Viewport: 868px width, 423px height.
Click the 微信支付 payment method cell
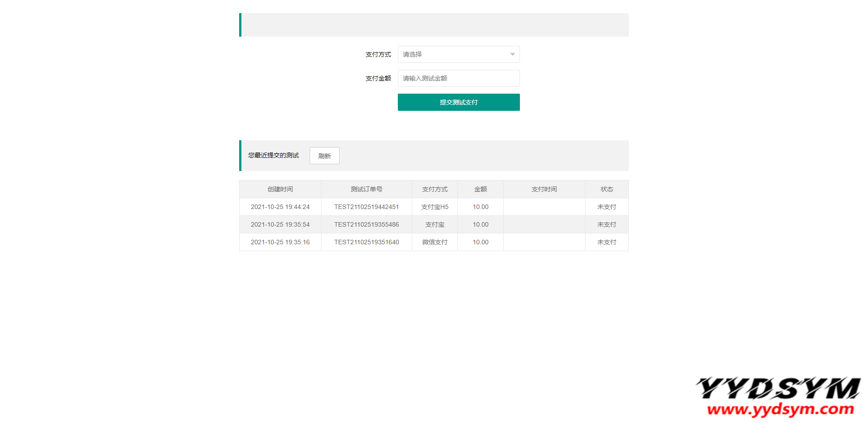(434, 242)
